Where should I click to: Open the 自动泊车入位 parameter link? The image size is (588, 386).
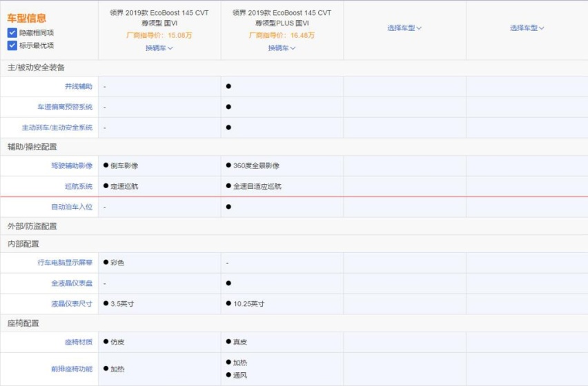[x=72, y=207]
